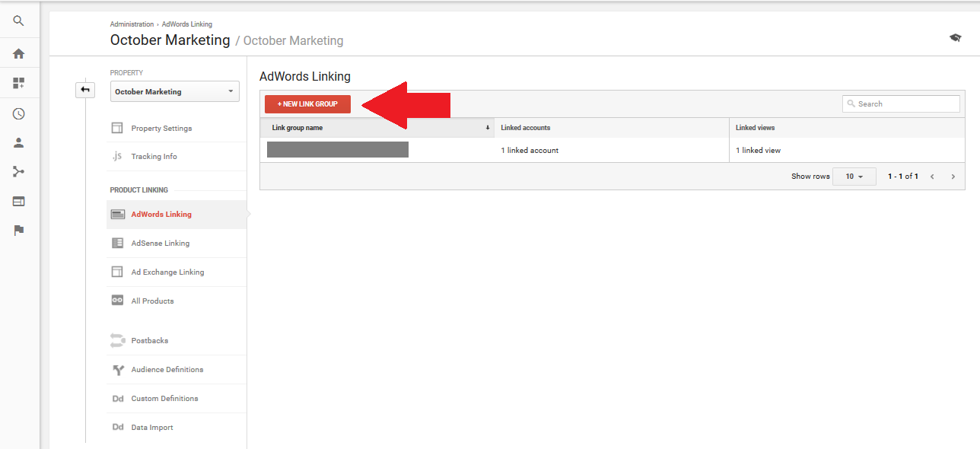Open Acquisition branching icon in sidebar
Image resolution: width=980 pixels, height=449 pixels.
19,172
